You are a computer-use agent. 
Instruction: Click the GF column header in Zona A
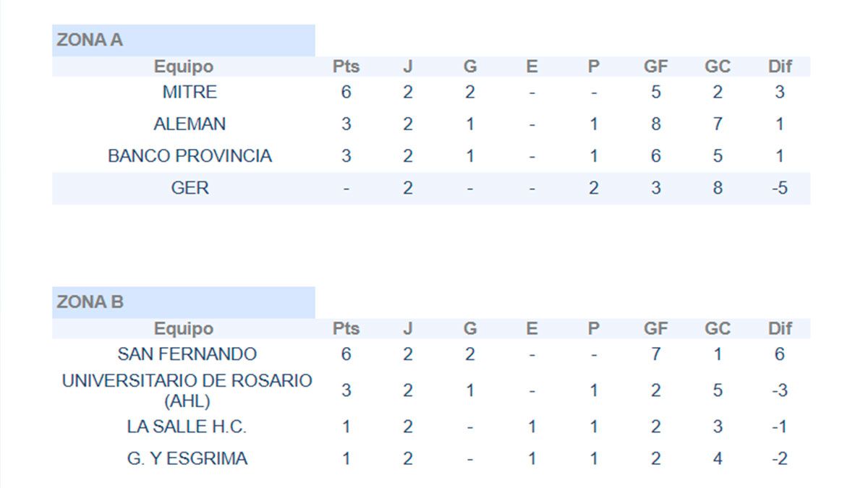(x=655, y=67)
